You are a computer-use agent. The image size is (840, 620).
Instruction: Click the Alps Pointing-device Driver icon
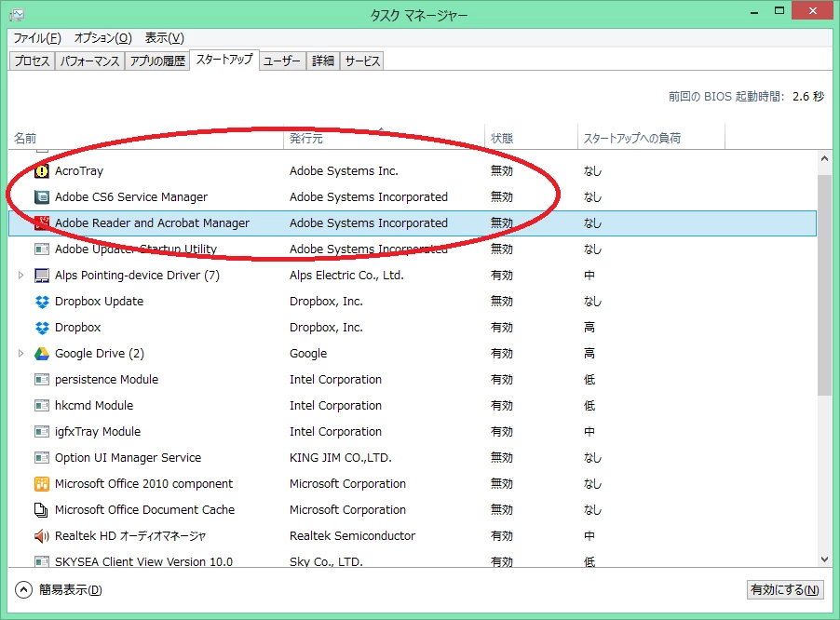click(42, 276)
